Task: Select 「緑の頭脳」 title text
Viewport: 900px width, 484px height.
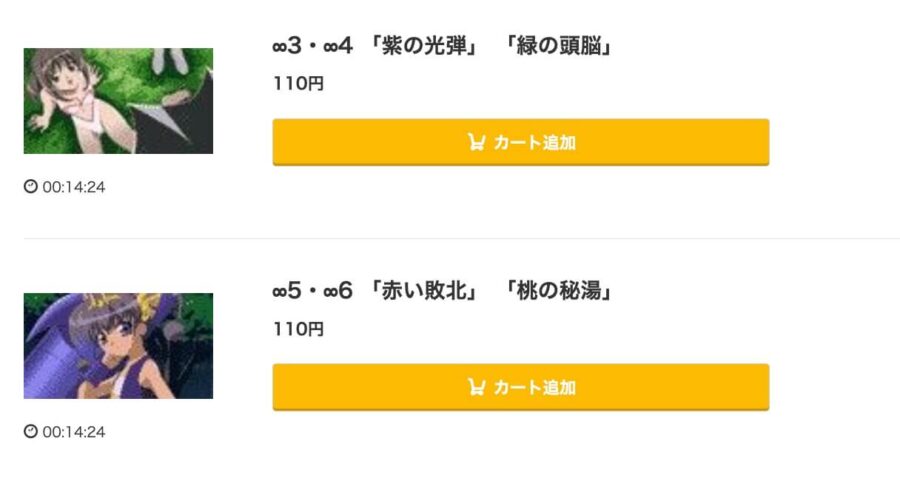Action: (x=558, y=45)
